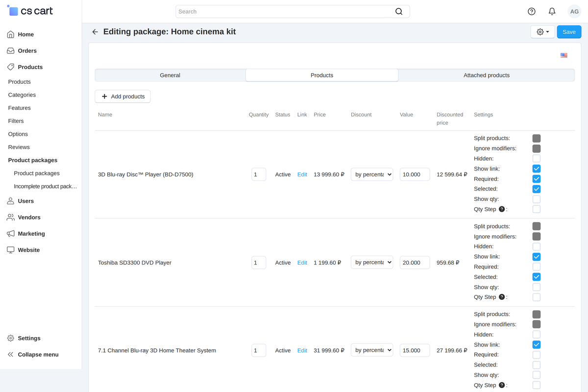
Task: Toggle Hidden for 3D Blu-ray Disc Player
Action: [x=537, y=159]
